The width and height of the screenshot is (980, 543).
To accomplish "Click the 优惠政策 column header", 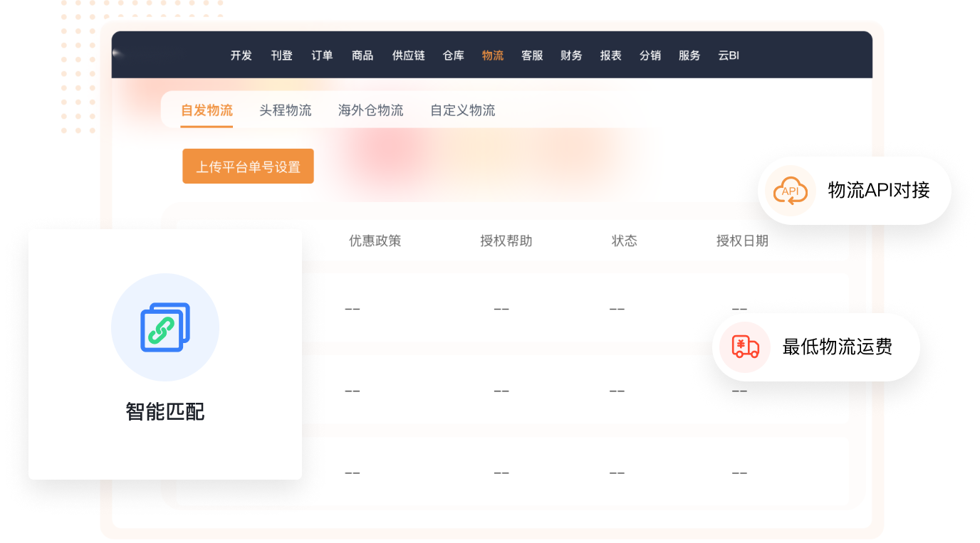I will pos(375,241).
